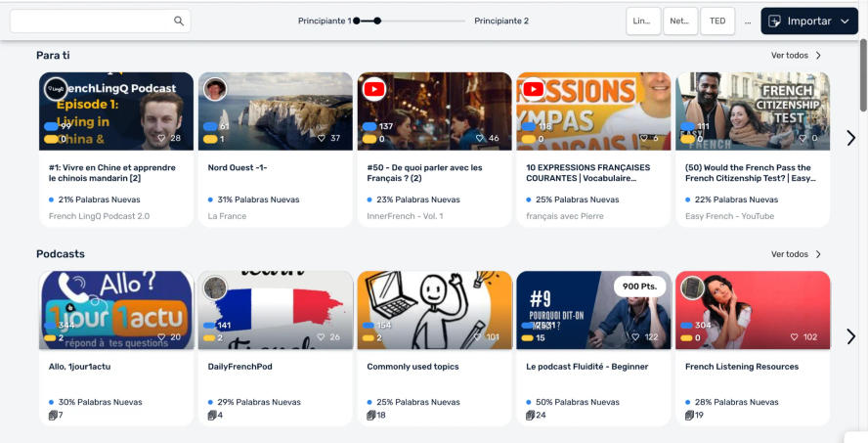Click lessons count icon on Allo, 1jour1actu

[x=53, y=415]
